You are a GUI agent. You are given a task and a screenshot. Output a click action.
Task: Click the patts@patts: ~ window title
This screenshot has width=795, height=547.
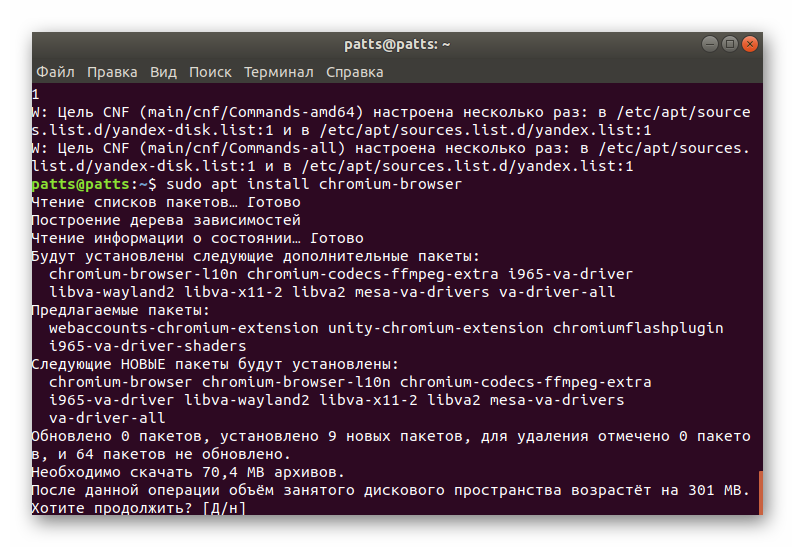click(x=397, y=44)
